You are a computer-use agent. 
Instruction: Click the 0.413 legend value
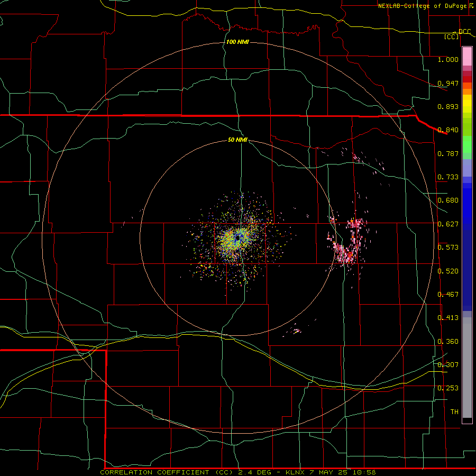[448, 318]
